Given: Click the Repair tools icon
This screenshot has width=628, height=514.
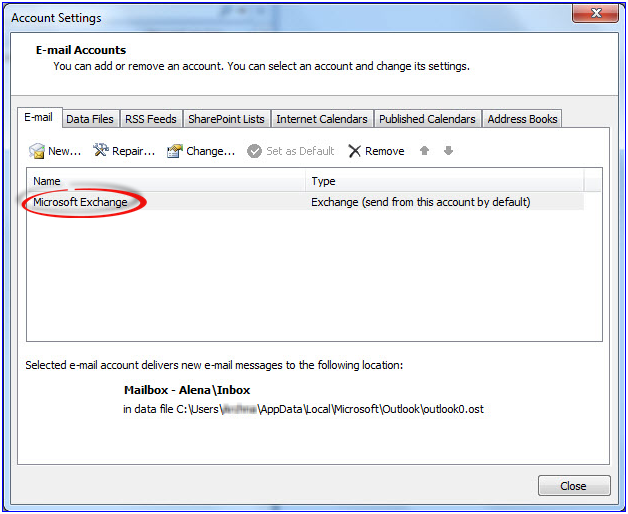Looking at the screenshot, I should point(101,150).
